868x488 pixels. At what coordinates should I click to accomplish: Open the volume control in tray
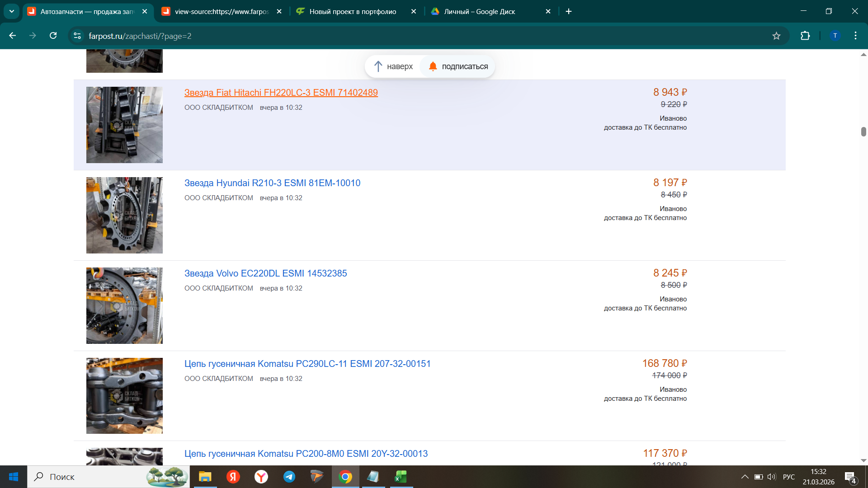(x=772, y=477)
